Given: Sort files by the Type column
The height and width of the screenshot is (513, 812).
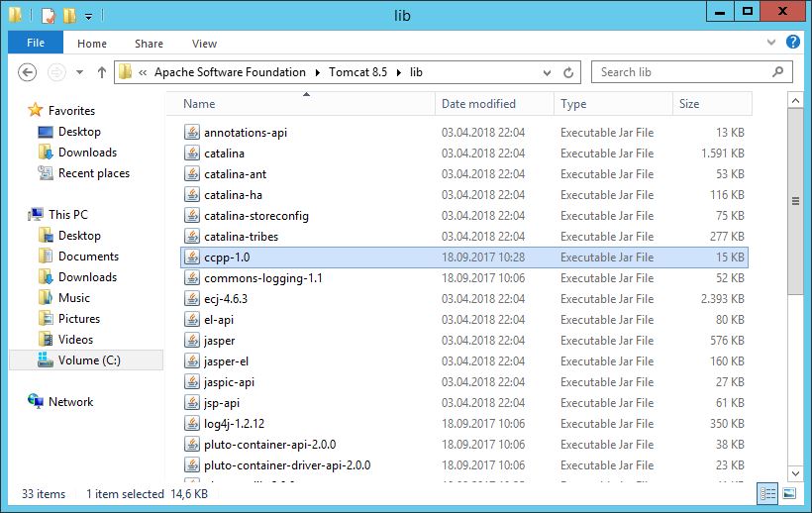Looking at the screenshot, I should pyautogui.click(x=614, y=104).
